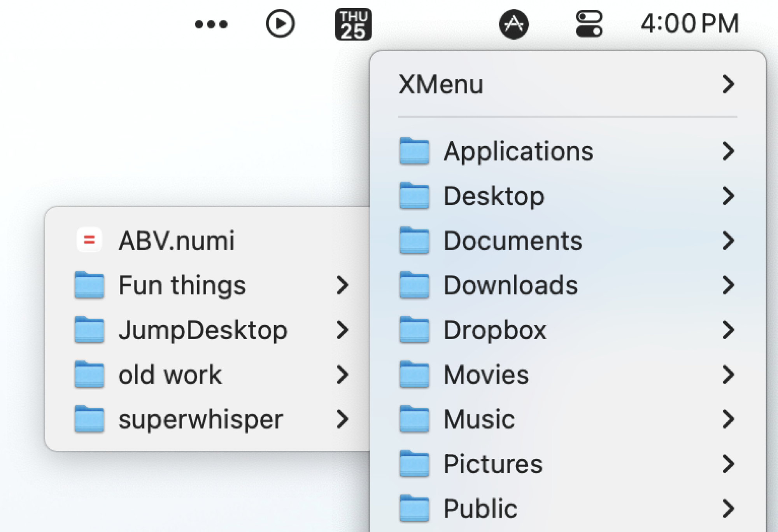The height and width of the screenshot is (532, 778).
Task: Expand the Applications chevron
Action: tap(728, 151)
